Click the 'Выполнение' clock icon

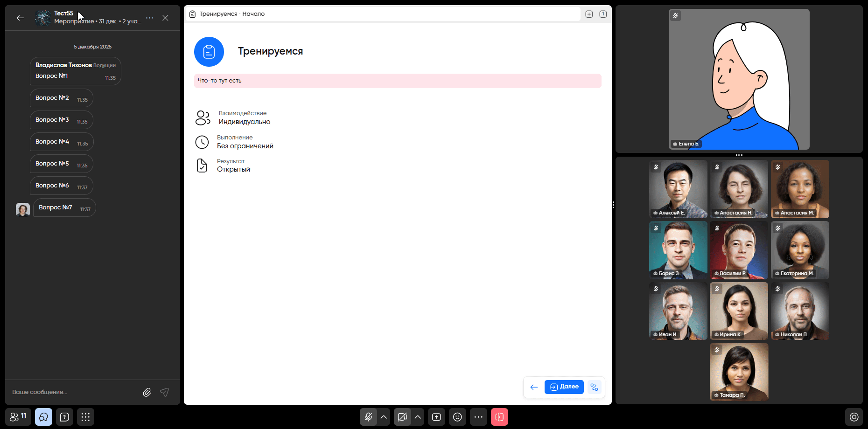click(202, 142)
